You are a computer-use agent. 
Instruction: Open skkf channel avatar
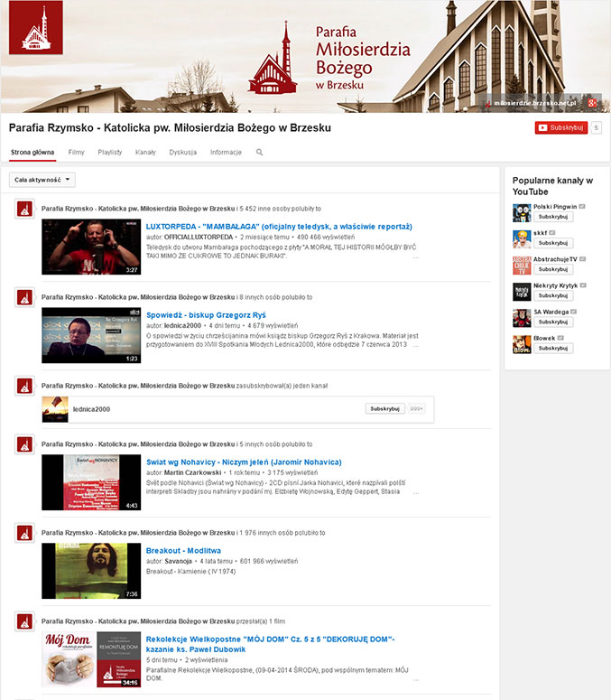pos(522,239)
